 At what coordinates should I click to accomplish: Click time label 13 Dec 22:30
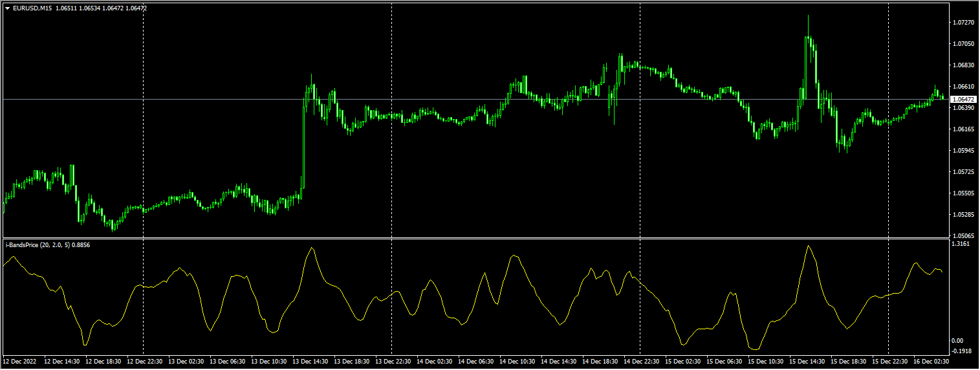click(392, 361)
